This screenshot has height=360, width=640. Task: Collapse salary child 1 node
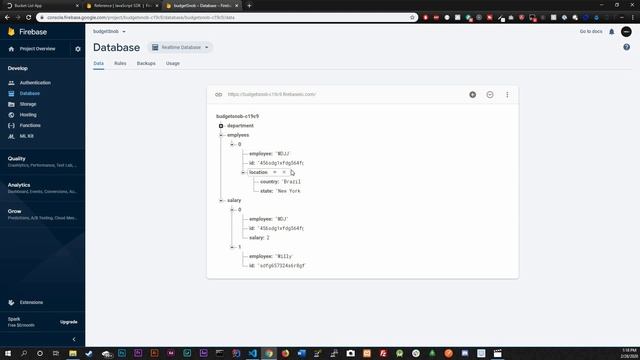[232, 247]
